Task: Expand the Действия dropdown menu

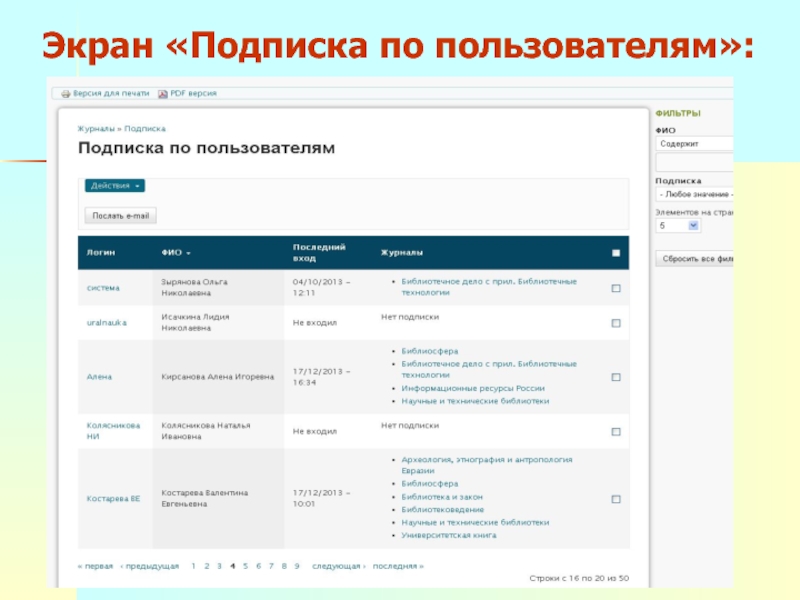Action: (x=115, y=186)
